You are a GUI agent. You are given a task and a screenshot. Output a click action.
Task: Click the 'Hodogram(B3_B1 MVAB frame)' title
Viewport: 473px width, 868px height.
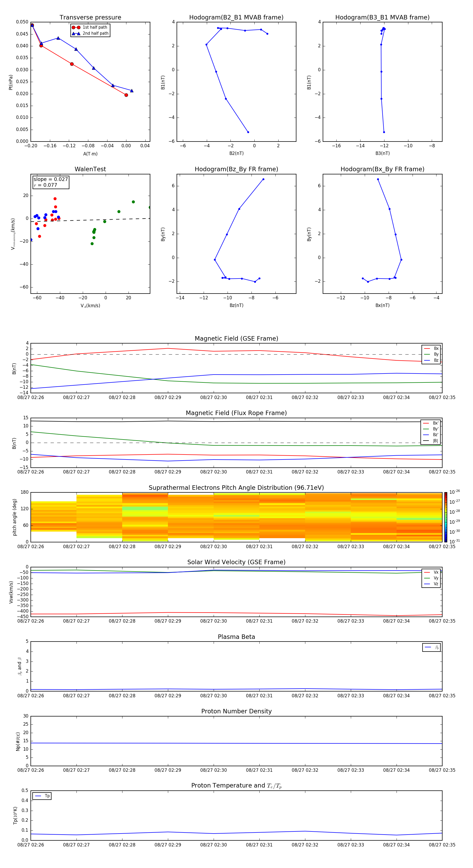coord(382,18)
